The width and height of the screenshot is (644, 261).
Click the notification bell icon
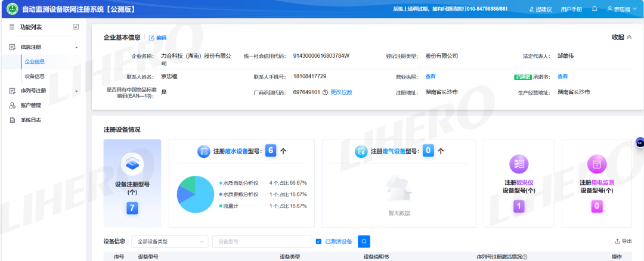[x=595, y=9]
